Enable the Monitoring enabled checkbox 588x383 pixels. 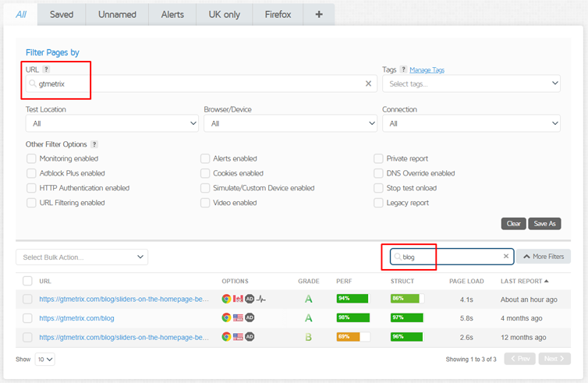pyautogui.click(x=31, y=159)
